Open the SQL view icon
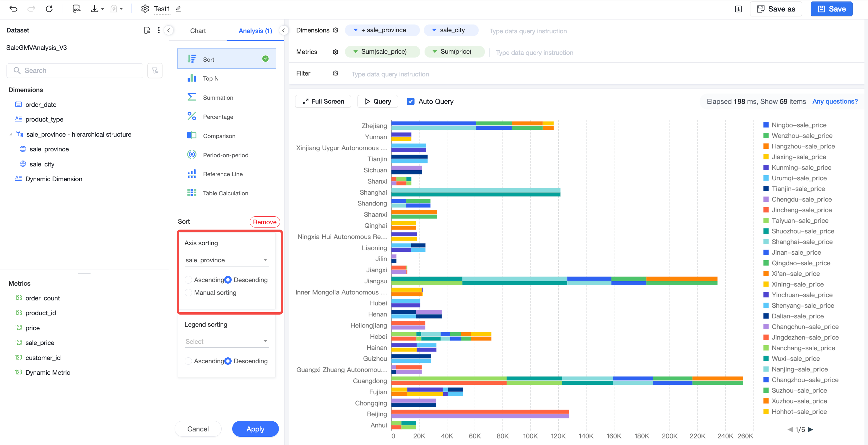 [77, 9]
